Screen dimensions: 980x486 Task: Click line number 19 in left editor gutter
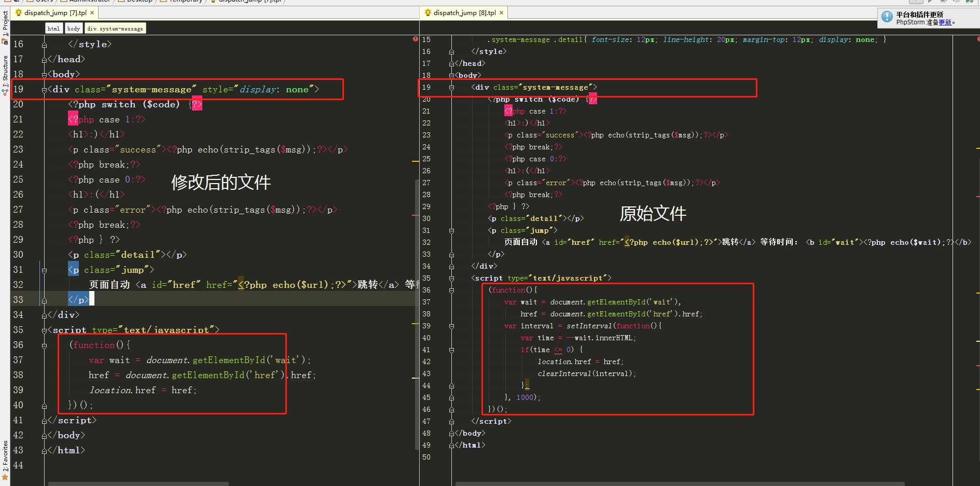18,89
